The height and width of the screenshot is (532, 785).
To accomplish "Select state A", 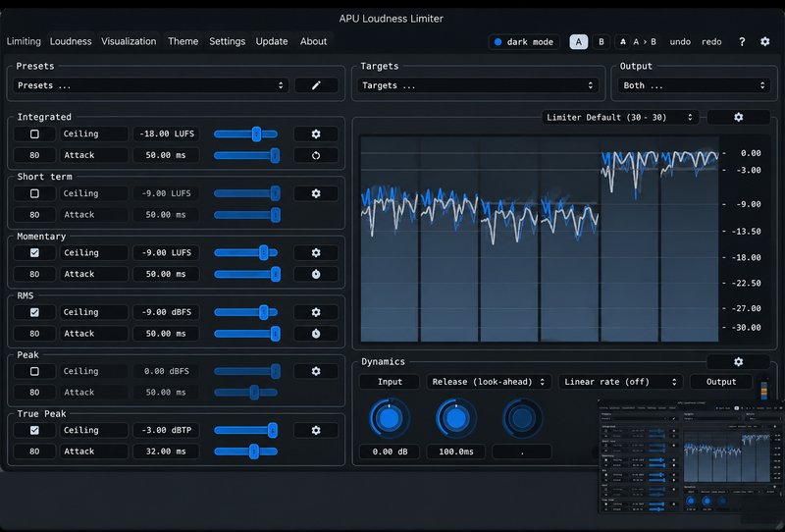I will coord(579,41).
